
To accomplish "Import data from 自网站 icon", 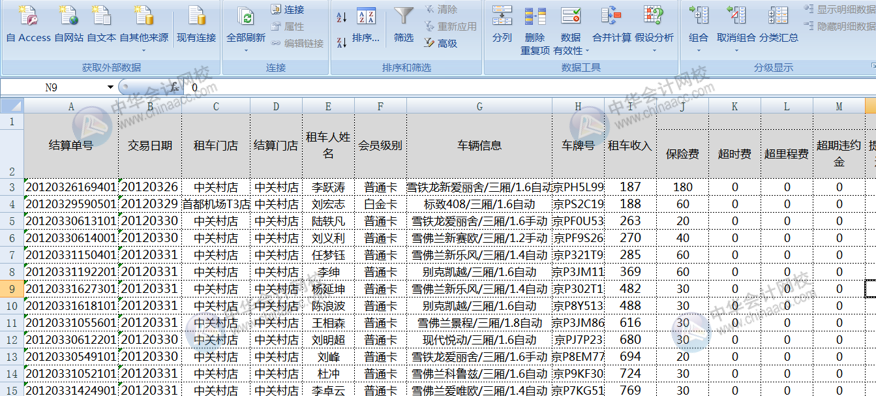I will coord(69,24).
